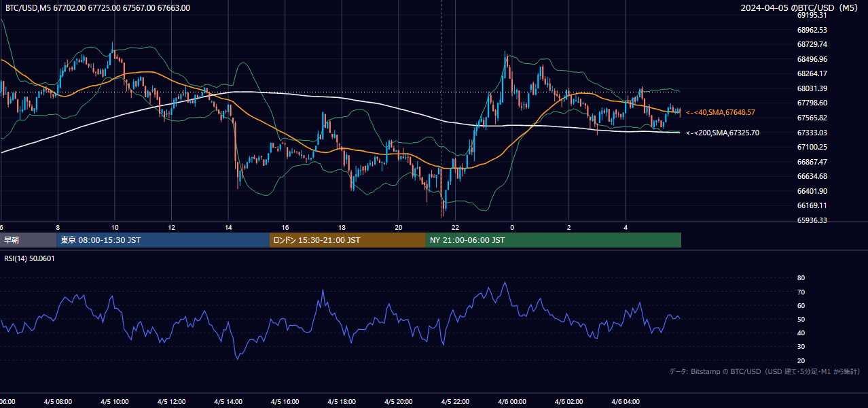Click price axis value 68729.74

click(812, 44)
